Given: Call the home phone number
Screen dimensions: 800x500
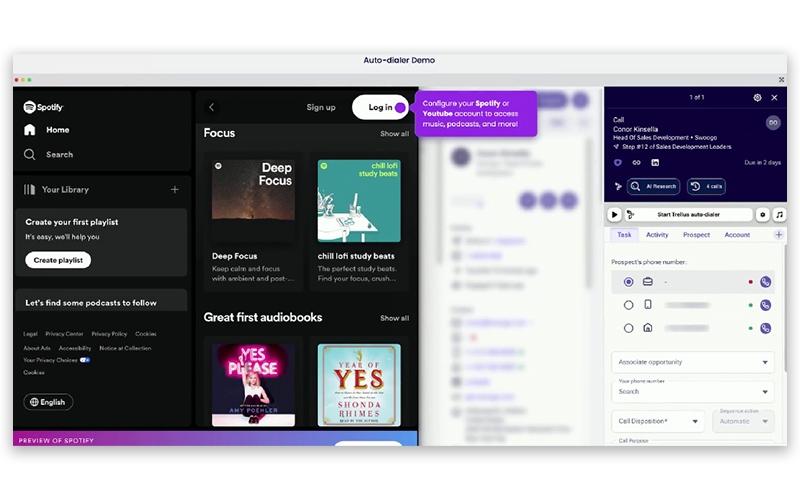Looking at the screenshot, I should coord(765,328).
